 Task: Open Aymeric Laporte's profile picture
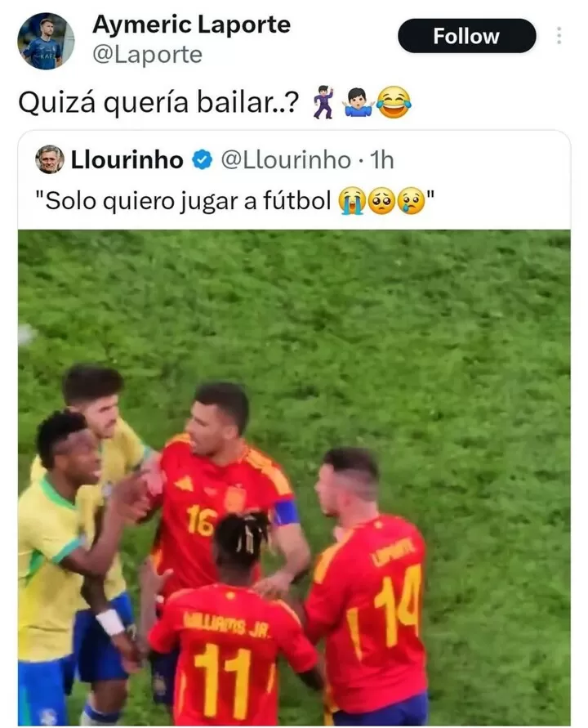click(x=46, y=41)
